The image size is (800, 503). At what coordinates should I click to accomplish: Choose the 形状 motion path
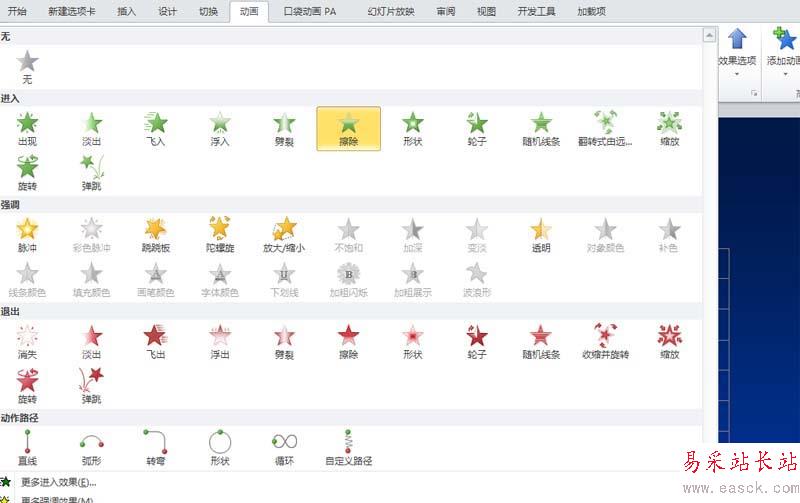tap(220, 448)
